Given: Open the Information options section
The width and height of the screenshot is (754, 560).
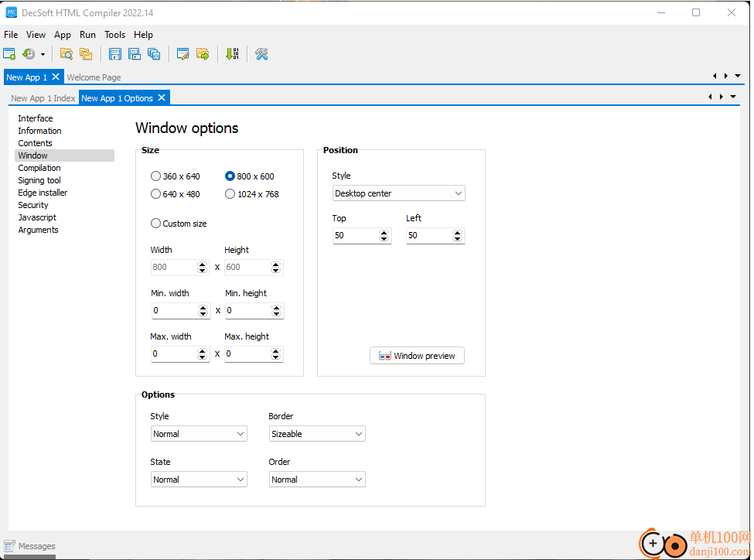Looking at the screenshot, I should point(40,131).
